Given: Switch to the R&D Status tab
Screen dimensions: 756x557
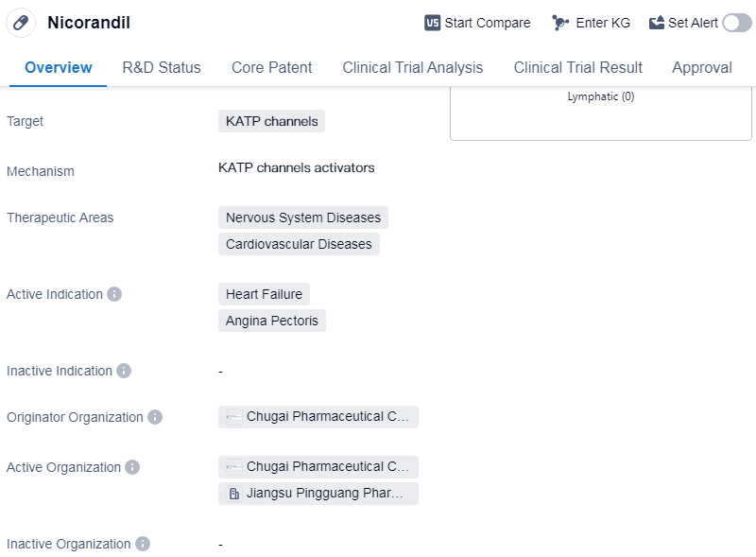Looking at the screenshot, I should tap(162, 67).
